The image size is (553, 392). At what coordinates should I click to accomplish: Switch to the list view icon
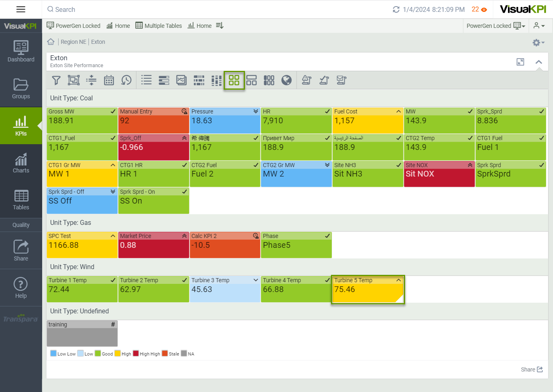(146, 80)
